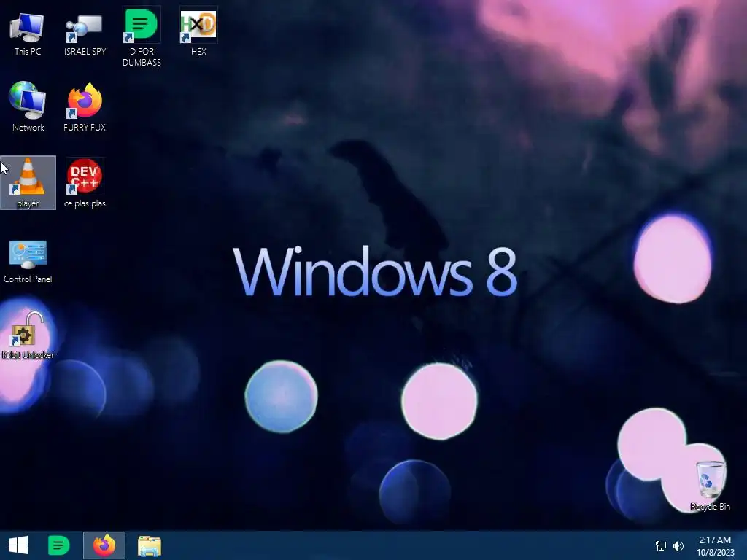Switch to Firefox in the taskbar
The width and height of the screenshot is (747, 560).
click(x=104, y=545)
